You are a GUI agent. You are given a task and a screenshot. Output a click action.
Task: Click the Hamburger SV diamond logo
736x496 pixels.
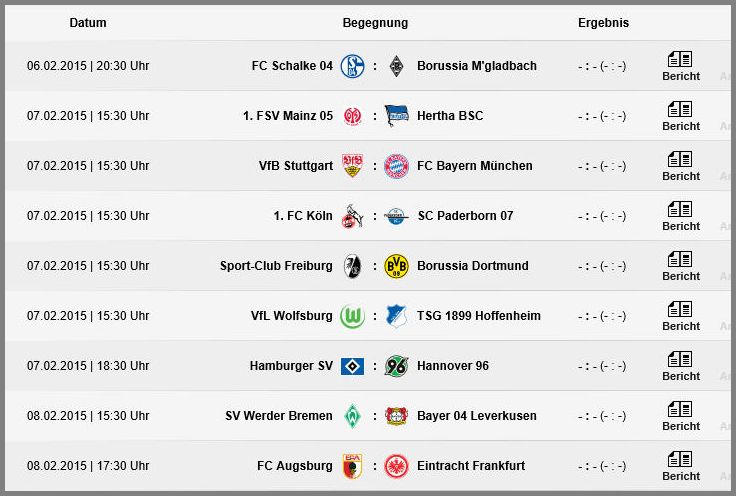tap(352, 366)
